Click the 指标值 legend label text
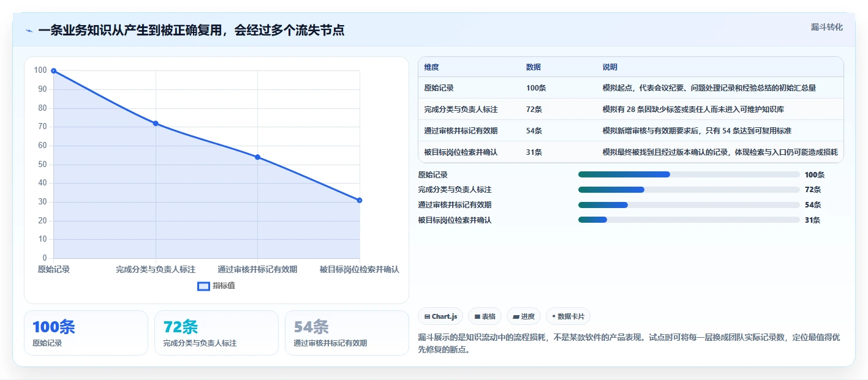The width and height of the screenshot is (868, 380). click(x=224, y=286)
